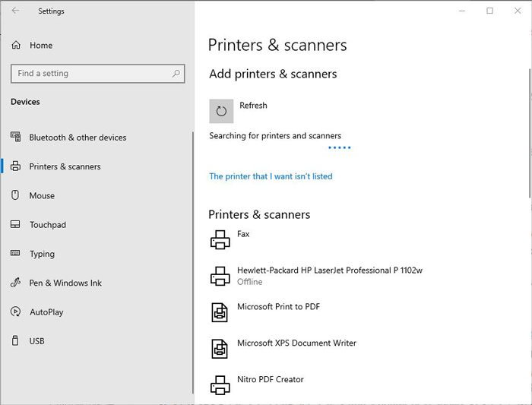532x405 pixels.
Task: Open 'The printer that I want isn't listed'
Action: [x=271, y=176]
